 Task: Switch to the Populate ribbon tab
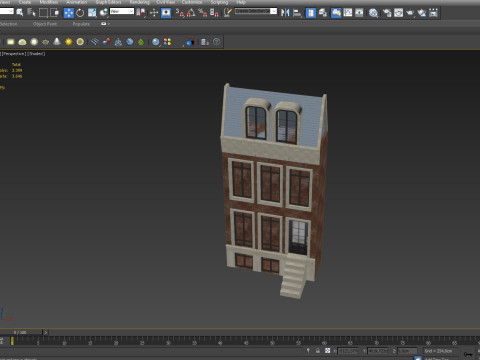[x=81, y=24]
